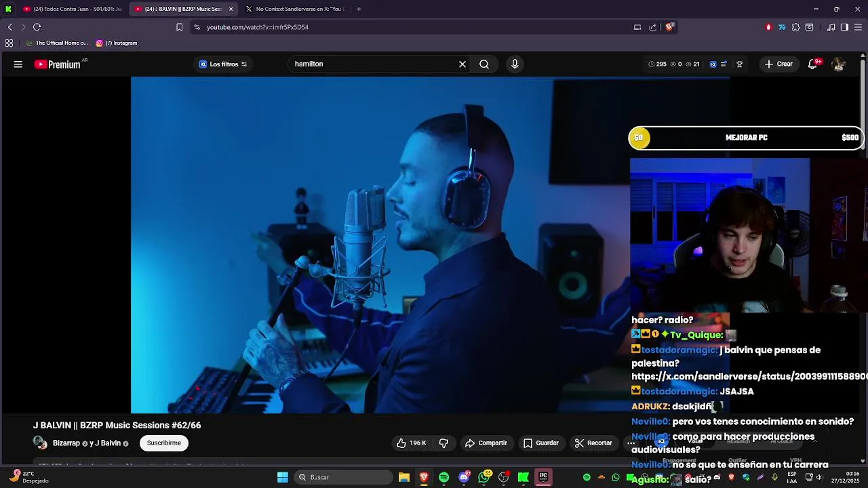The width and height of the screenshot is (868, 488).
Task: Click the blue IQ extension icon in header
Action: [713, 64]
